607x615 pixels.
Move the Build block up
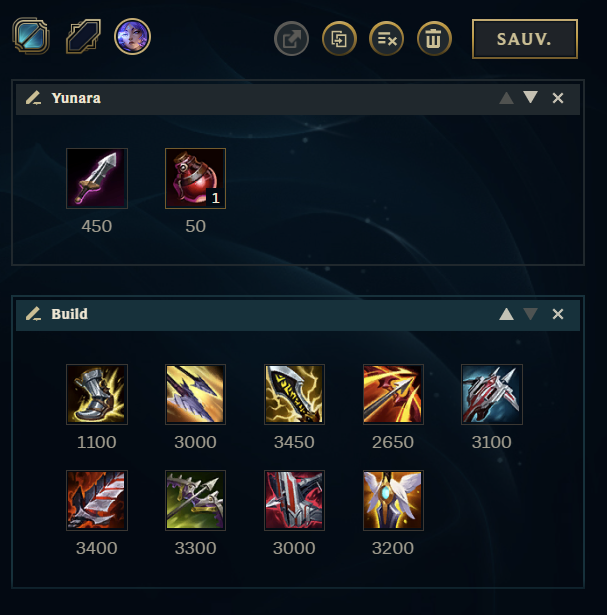pyautogui.click(x=506, y=314)
